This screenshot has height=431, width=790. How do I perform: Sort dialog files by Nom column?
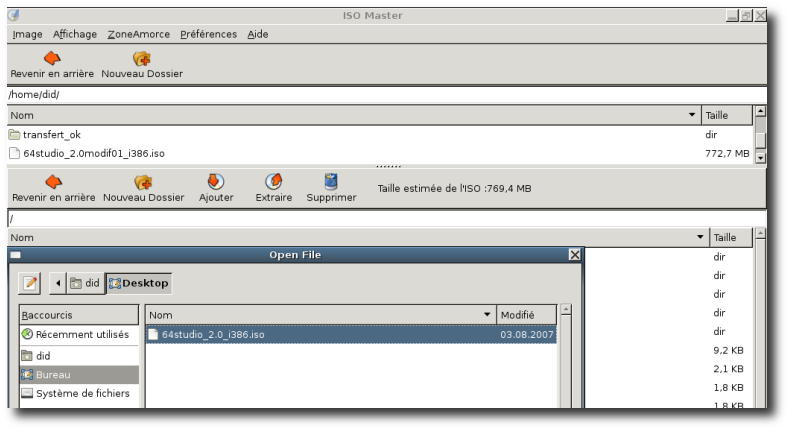pos(320,315)
